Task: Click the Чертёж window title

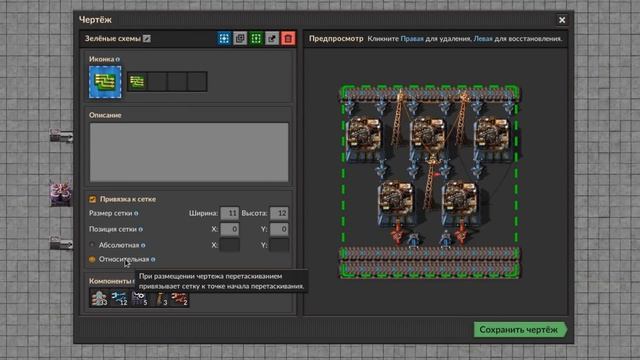Action: (95, 20)
